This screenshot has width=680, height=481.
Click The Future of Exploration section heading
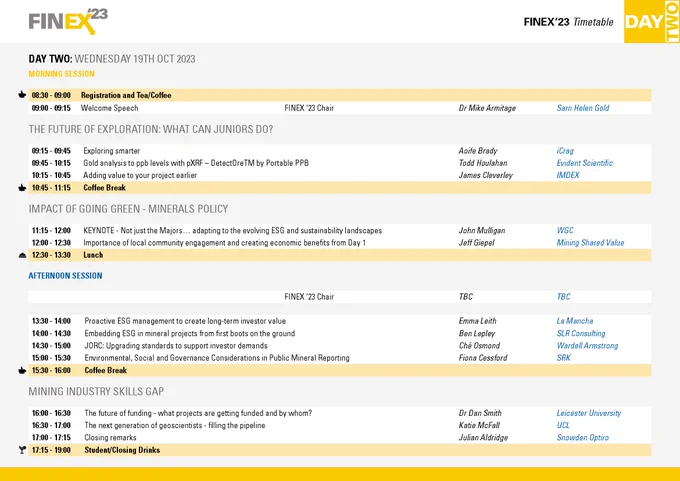[x=151, y=129]
